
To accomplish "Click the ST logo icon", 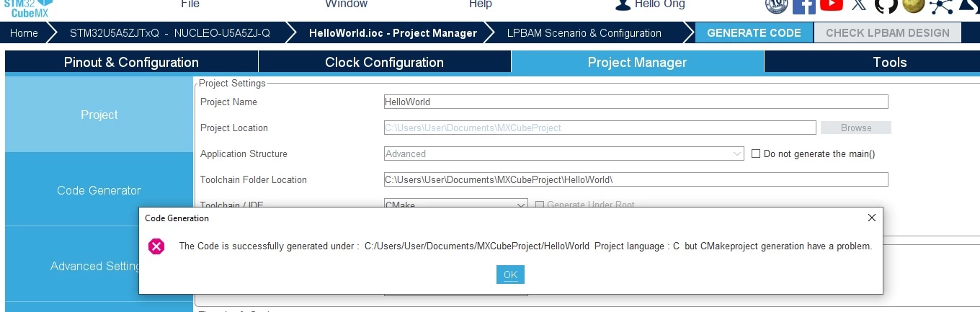I will pyautogui.click(x=969, y=5).
